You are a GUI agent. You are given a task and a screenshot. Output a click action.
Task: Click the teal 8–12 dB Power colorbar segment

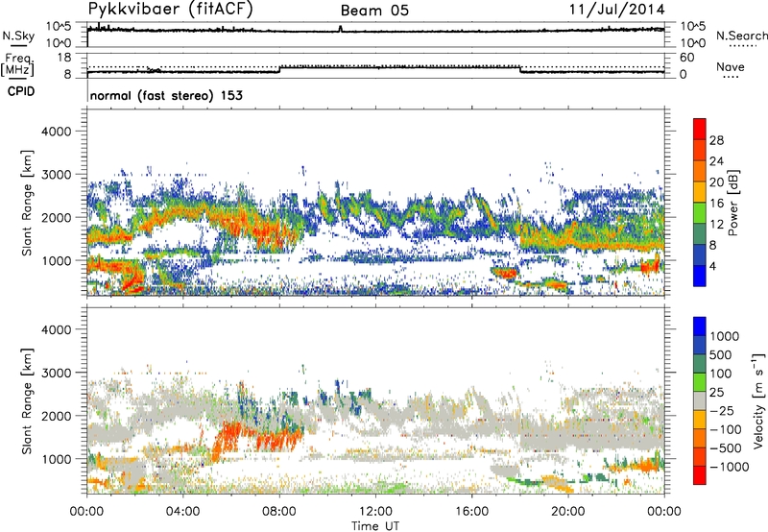[700, 234]
